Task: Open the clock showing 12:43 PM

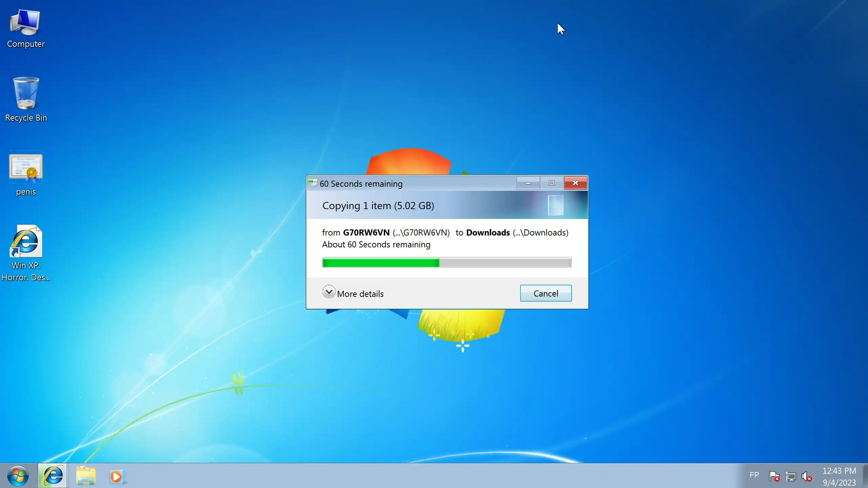Action: tap(839, 476)
